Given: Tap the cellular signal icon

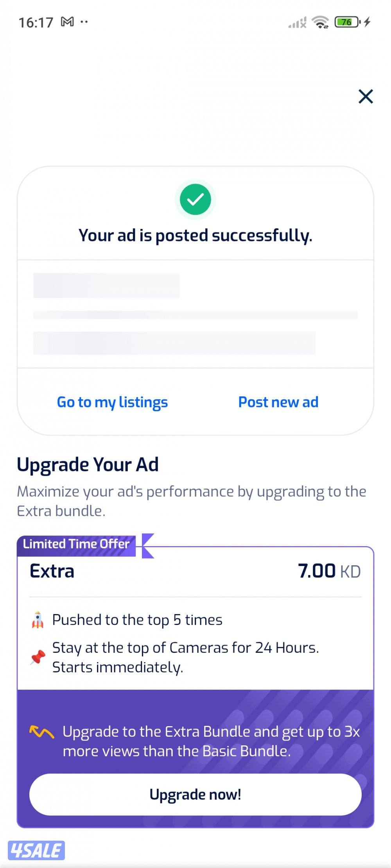Looking at the screenshot, I should 297,23.
